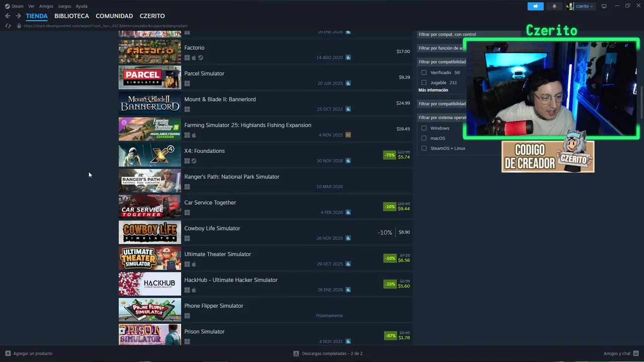Viewport: 644px width, 362px height.
Task: Switch to the COMUNIDAD tab
Action: pyautogui.click(x=114, y=16)
